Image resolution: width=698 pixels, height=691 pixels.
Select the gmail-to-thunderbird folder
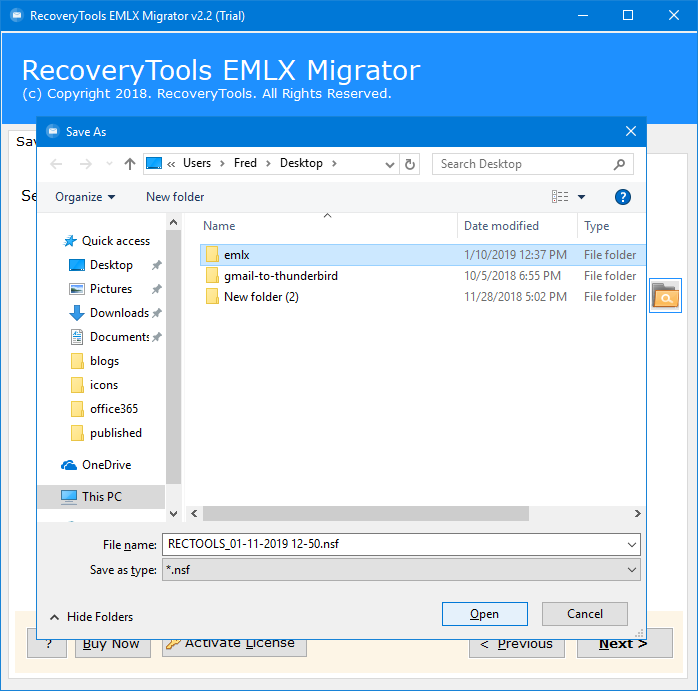pyautogui.click(x=422, y=276)
